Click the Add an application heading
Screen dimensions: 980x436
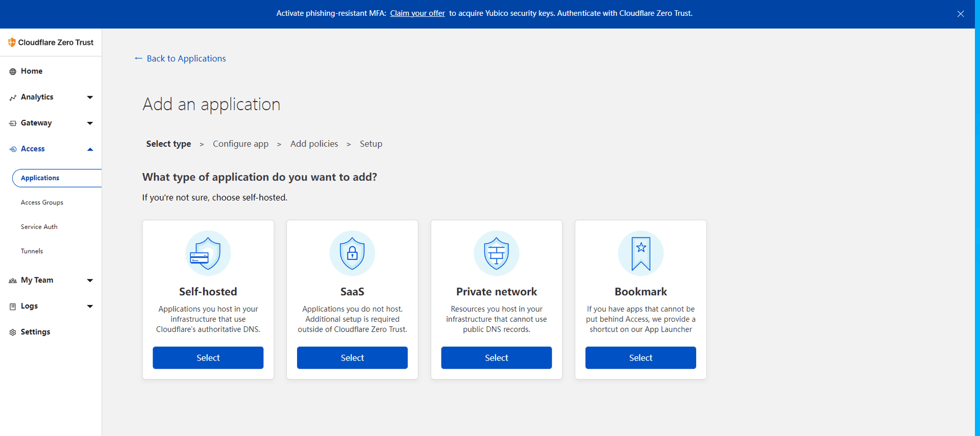click(211, 105)
